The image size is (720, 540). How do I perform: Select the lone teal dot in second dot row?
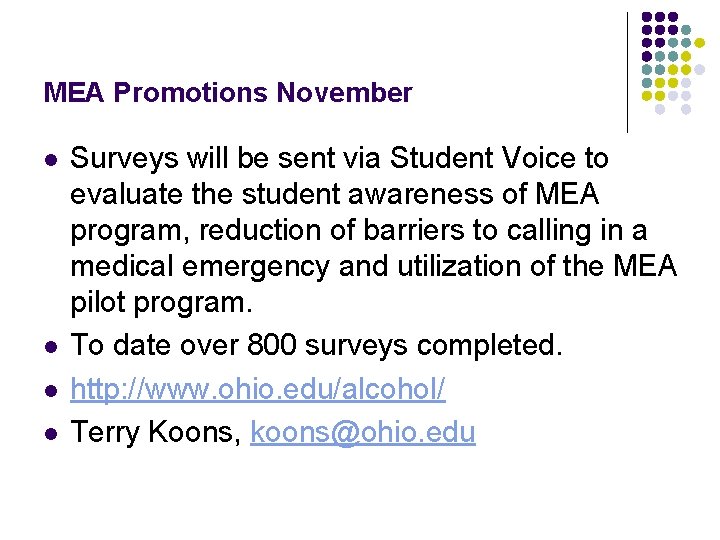click(686, 29)
